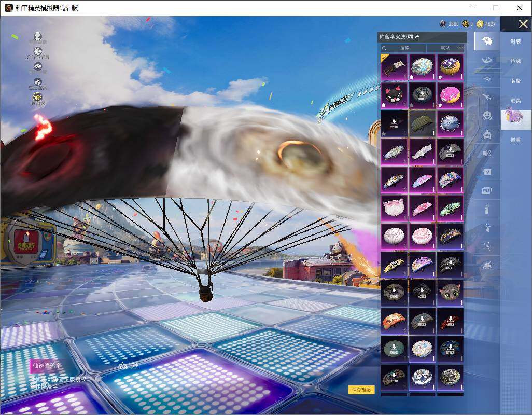Click the star favorite icon near skin name
Viewport: 532px width, 415px height.
point(123,366)
